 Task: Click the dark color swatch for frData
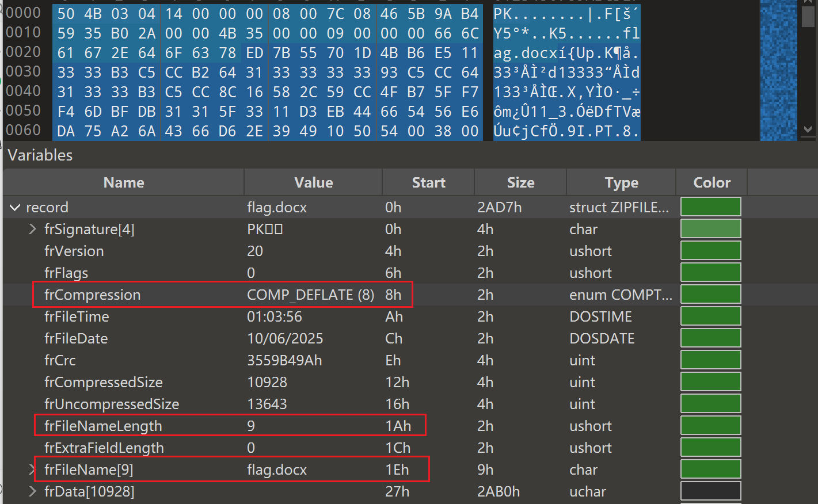click(710, 492)
